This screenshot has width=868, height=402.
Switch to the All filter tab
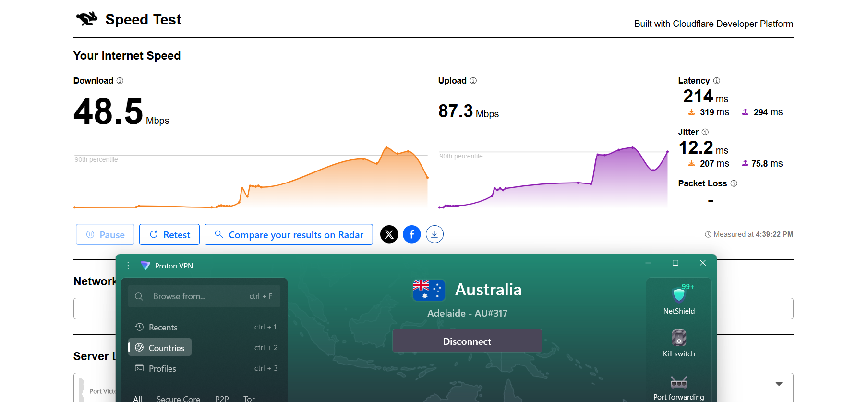[137, 398]
